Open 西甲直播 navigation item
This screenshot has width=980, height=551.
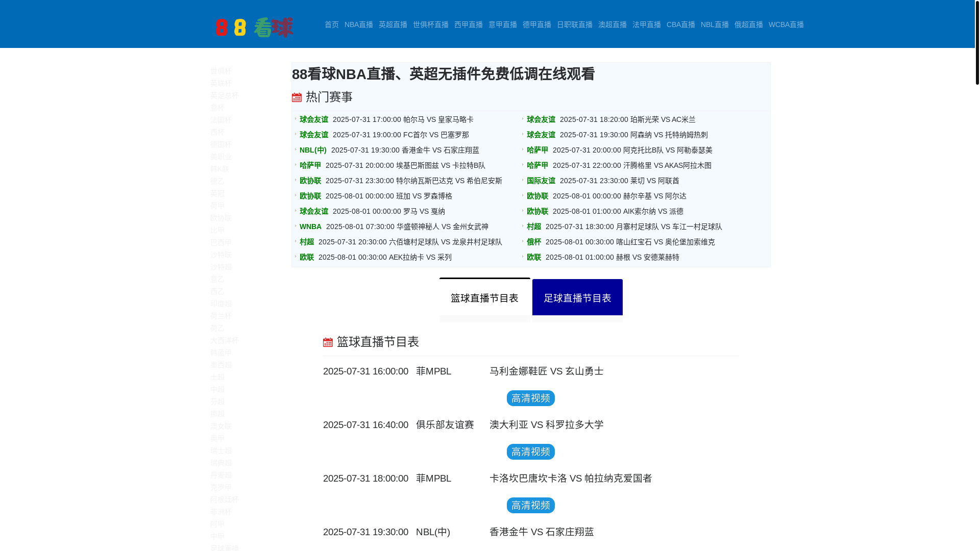pos(469,24)
